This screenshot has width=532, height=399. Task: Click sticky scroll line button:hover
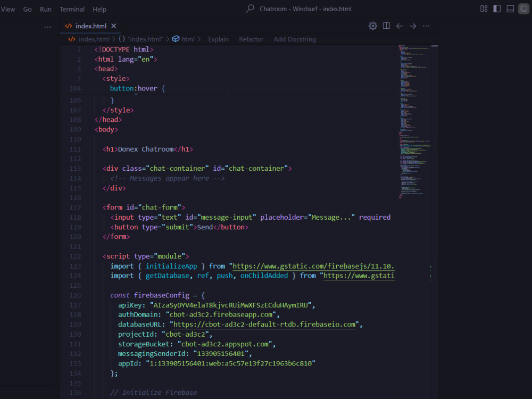[x=137, y=88]
